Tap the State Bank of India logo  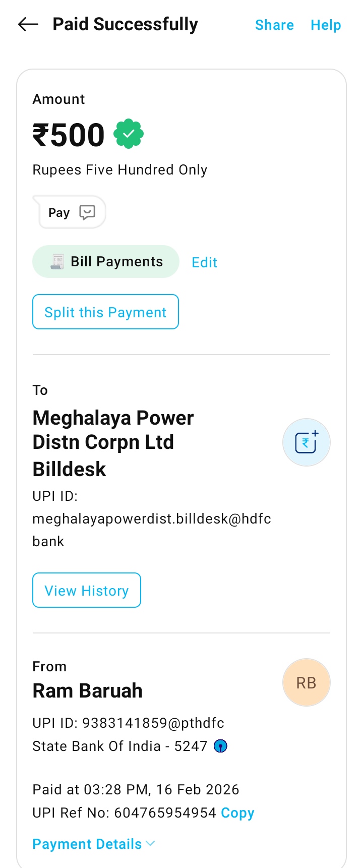[x=220, y=746]
